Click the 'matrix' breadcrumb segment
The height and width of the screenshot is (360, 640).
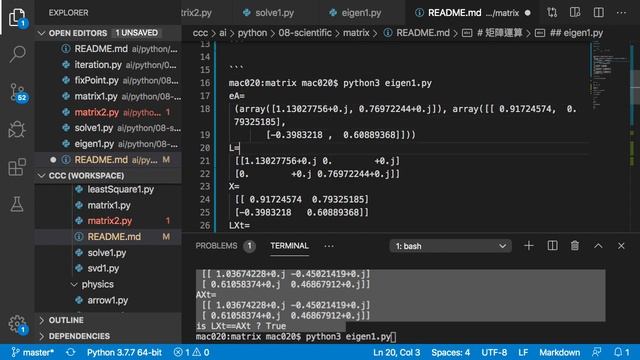click(356, 33)
